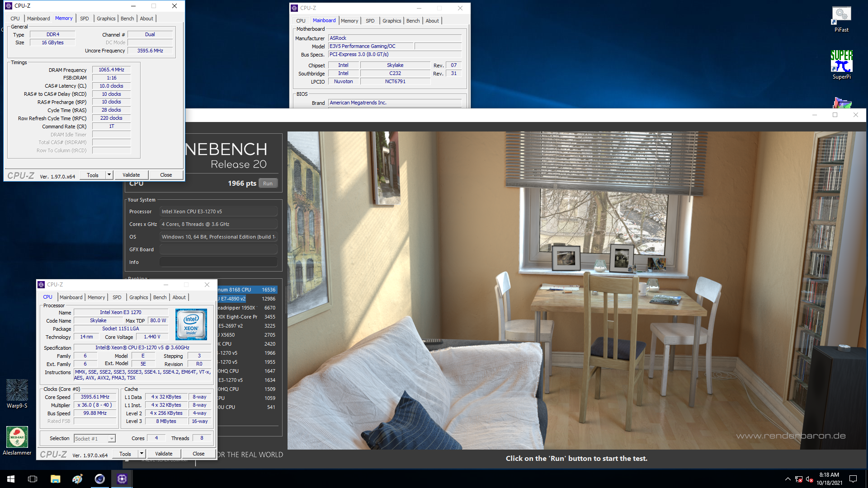The width and height of the screenshot is (868, 488).
Task: Open Bench tab in CPU window
Action: (160, 297)
